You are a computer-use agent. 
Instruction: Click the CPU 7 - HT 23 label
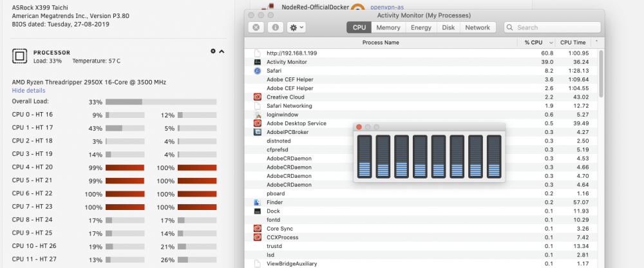[x=32, y=207]
